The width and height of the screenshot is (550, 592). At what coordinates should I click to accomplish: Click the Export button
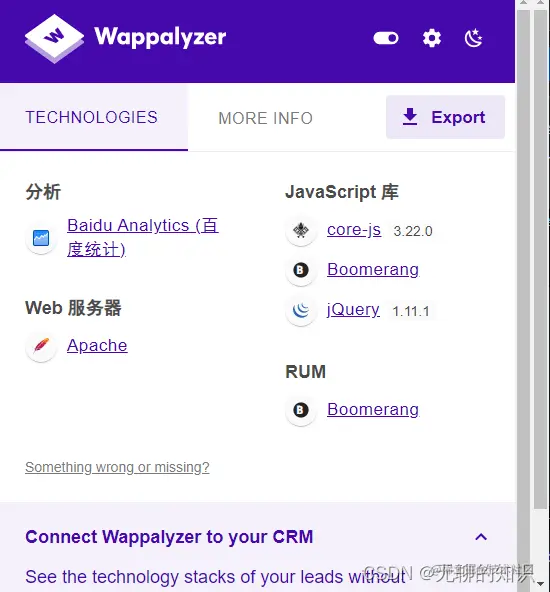445,117
